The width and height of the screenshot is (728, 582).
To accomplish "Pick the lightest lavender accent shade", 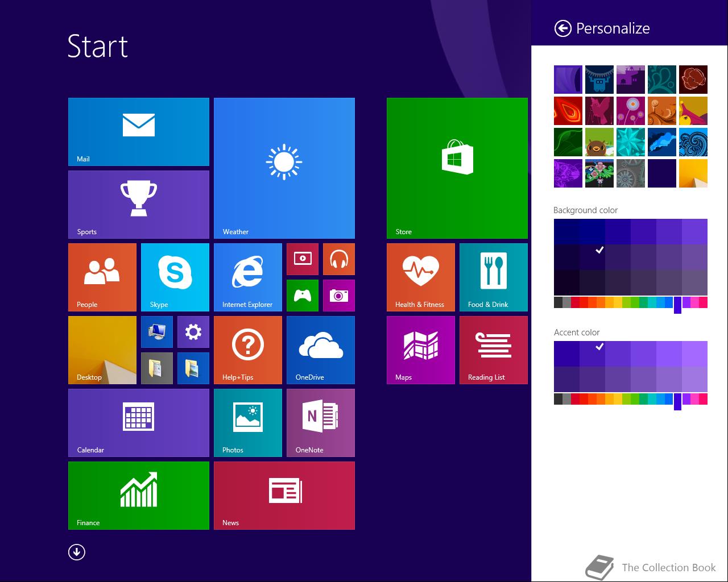I will click(694, 354).
